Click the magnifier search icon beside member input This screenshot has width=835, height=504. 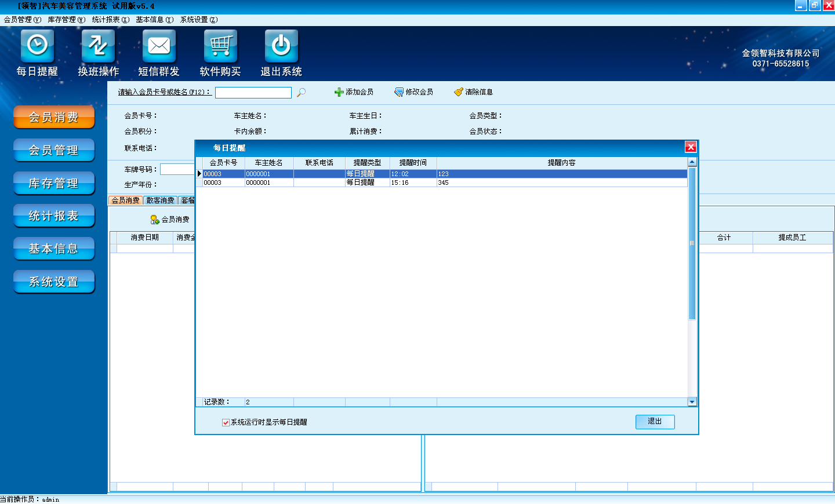301,93
